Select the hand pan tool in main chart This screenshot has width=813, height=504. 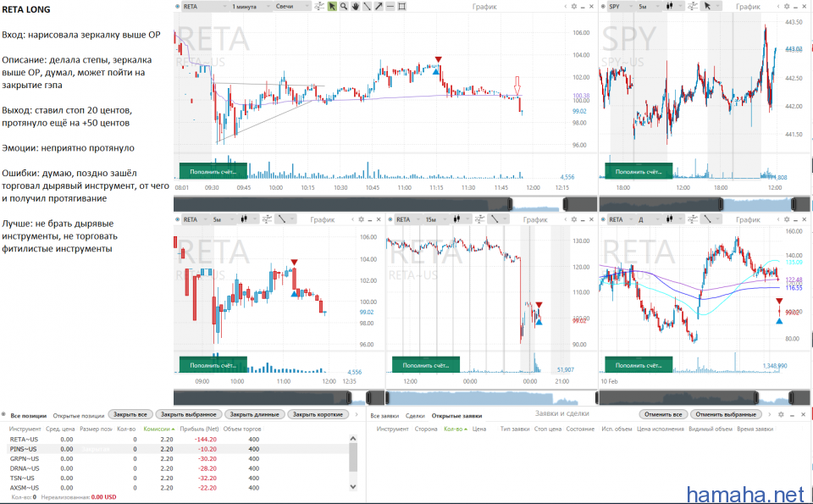click(x=355, y=6)
